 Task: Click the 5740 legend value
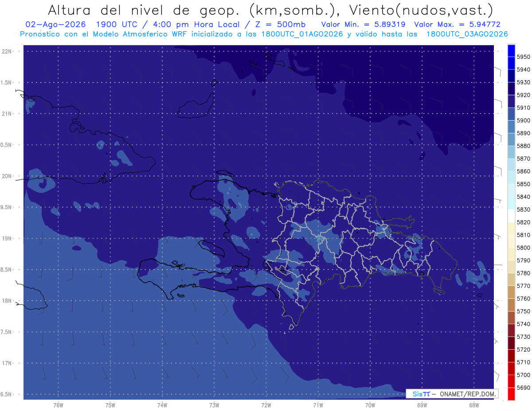[x=524, y=324]
